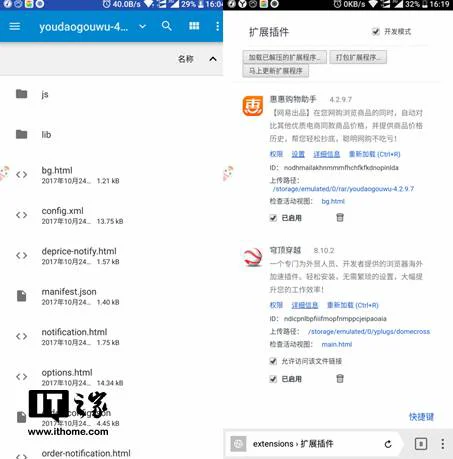453x459 pixels.
Task: Tap code icon beside options.html
Action: click(22, 377)
